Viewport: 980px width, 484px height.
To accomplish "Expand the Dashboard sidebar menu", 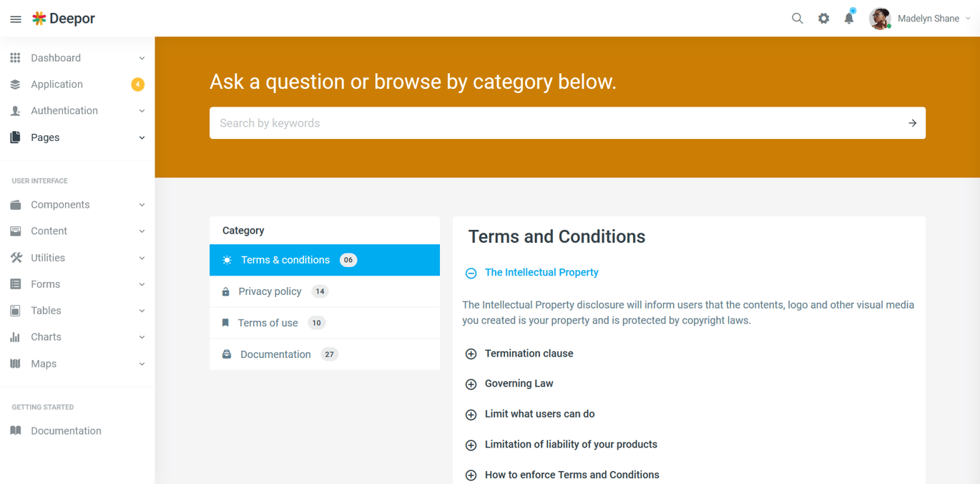I will [77, 58].
